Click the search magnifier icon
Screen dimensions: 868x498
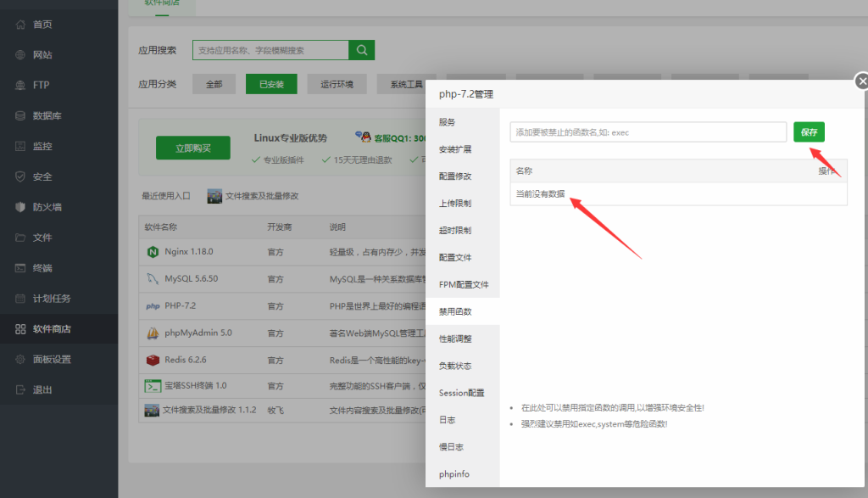(361, 49)
